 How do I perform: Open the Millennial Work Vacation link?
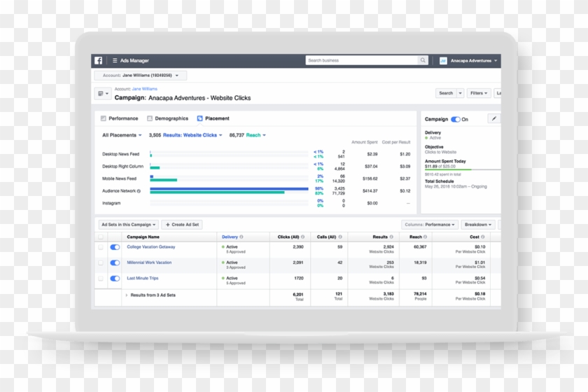(149, 262)
